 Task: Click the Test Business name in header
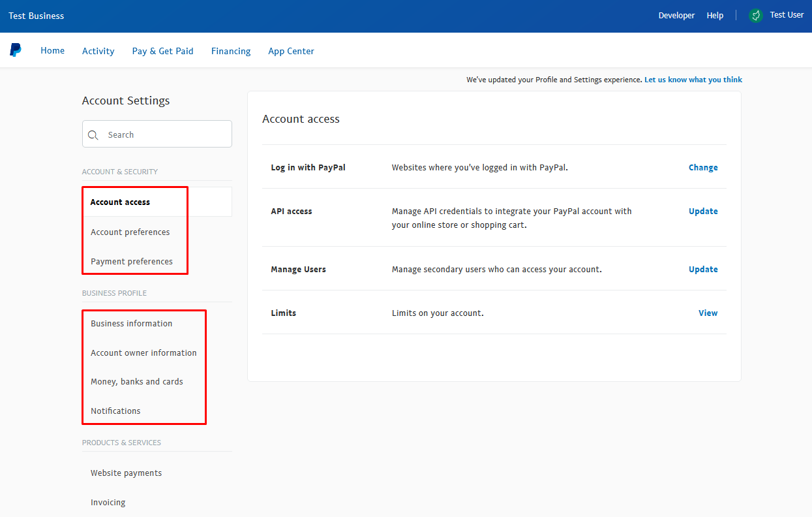coord(37,16)
